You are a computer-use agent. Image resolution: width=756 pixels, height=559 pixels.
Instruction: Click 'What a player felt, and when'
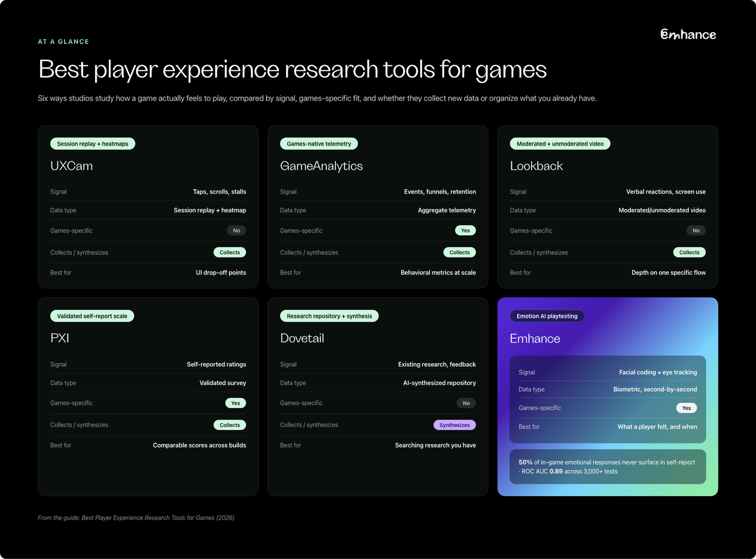tap(657, 427)
